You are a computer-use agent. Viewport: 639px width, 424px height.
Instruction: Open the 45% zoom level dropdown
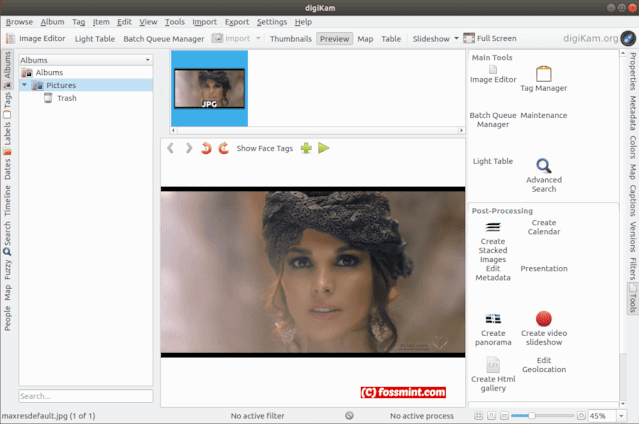(621, 415)
